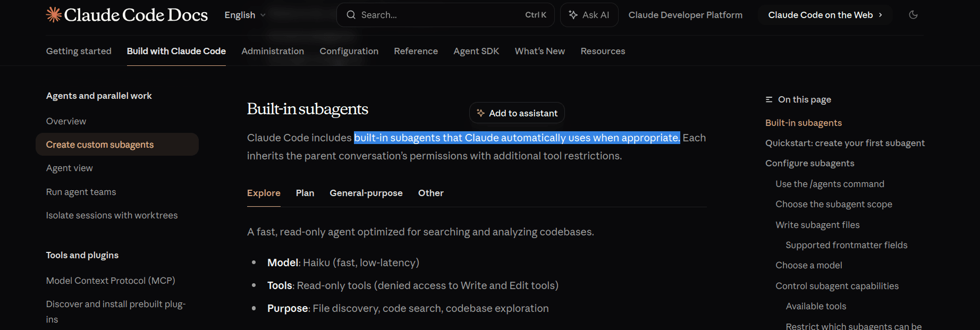This screenshot has width=980, height=330.
Task: Jump to Available tools section
Action: point(816,306)
